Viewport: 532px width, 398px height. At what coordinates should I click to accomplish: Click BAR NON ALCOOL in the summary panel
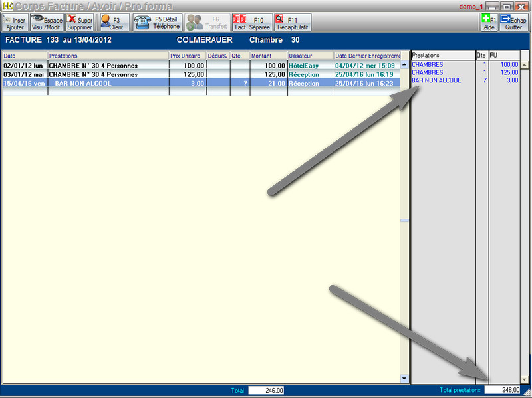coord(436,80)
